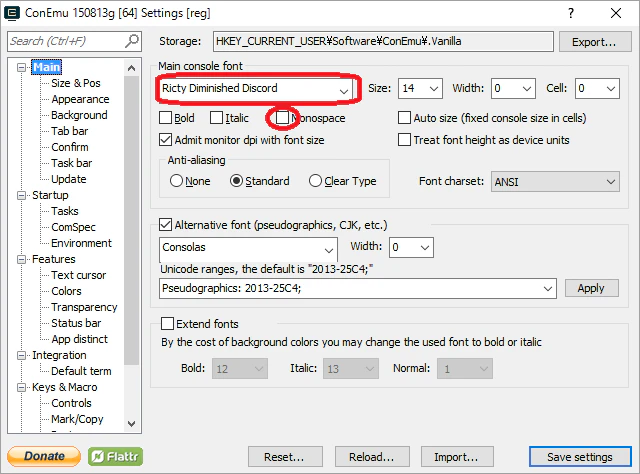
Task: Click the Flattr button
Action: coord(116,456)
